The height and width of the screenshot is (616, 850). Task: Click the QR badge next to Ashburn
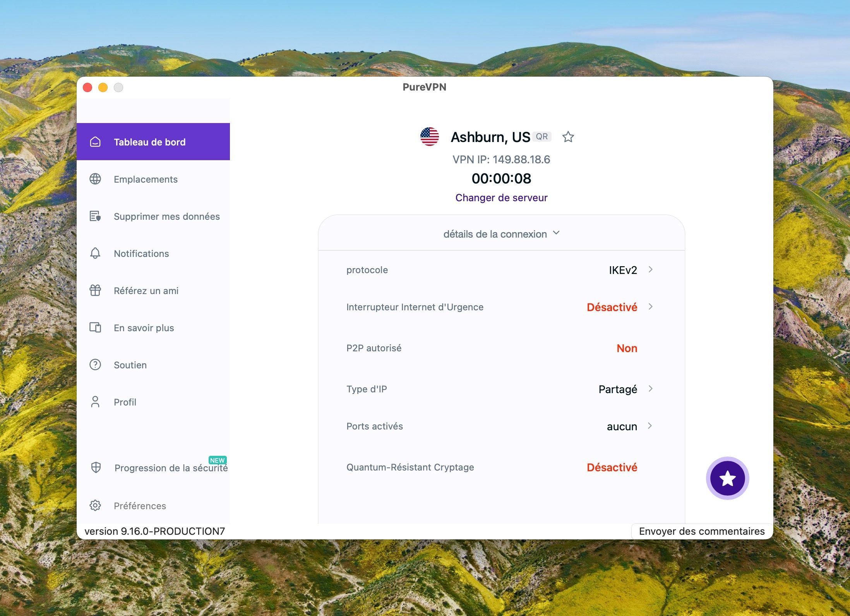pyautogui.click(x=542, y=137)
